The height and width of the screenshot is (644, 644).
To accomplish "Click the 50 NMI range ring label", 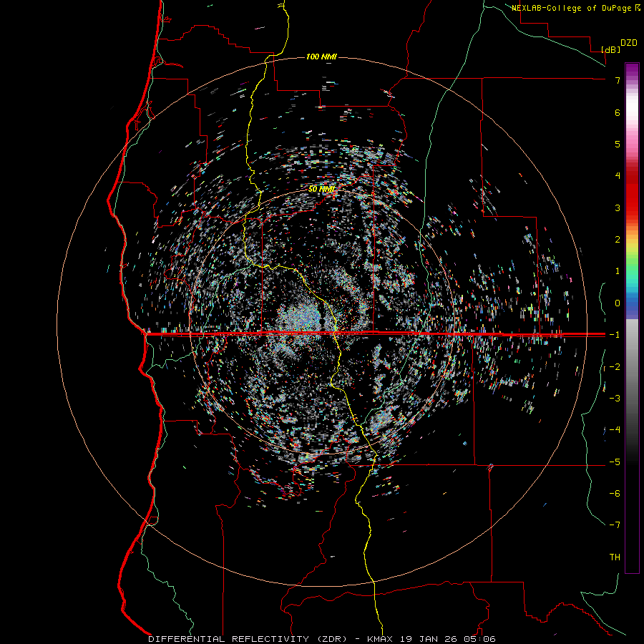I will (321, 189).
